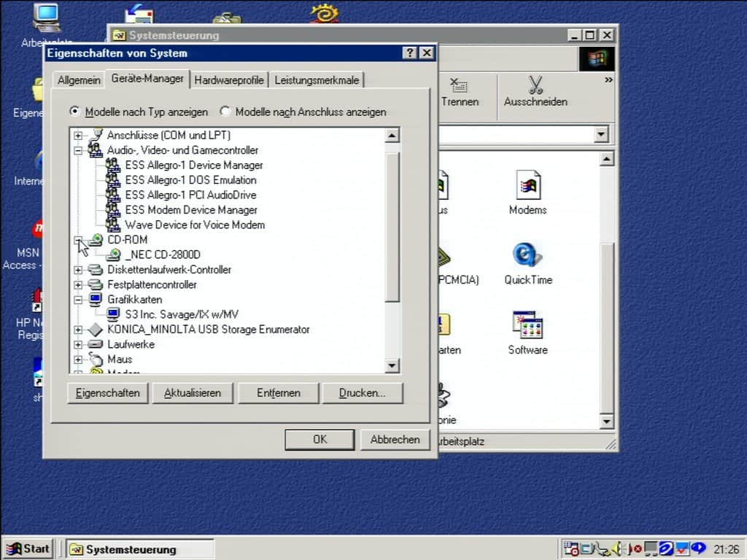Image resolution: width=747 pixels, height=560 pixels.
Task: Click the Systemsteuerung title bar folder icon
Action: click(119, 35)
